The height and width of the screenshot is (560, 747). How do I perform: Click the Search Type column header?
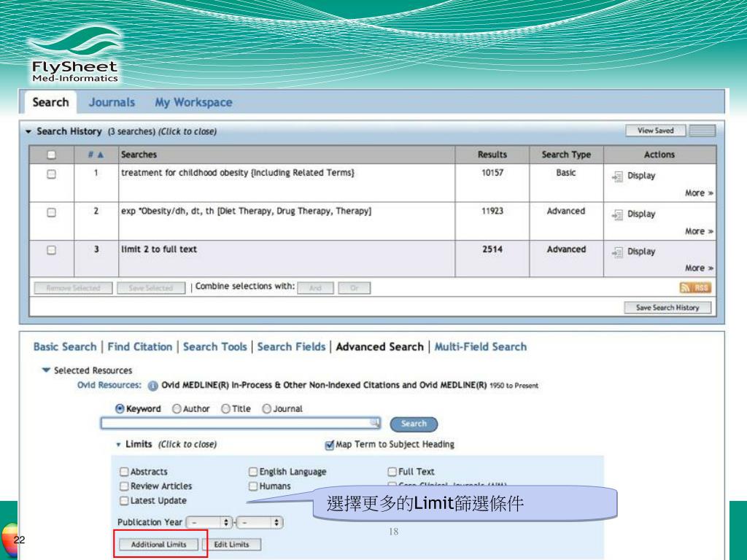coord(566,155)
